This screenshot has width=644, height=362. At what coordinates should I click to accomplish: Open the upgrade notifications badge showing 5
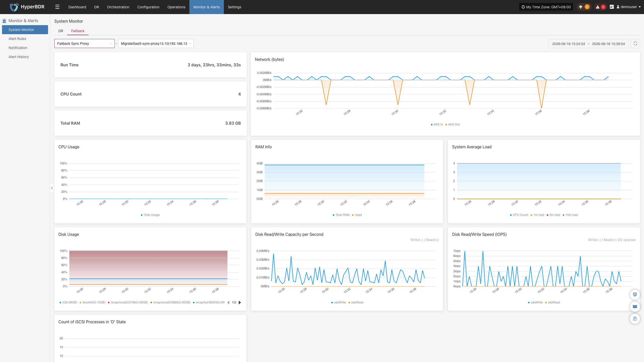point(584,7)
